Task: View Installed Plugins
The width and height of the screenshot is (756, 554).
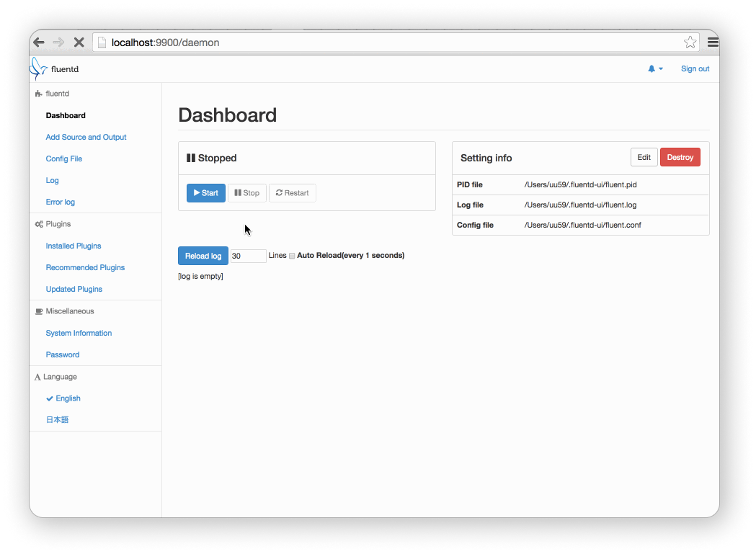Action: tap(74, 246)
